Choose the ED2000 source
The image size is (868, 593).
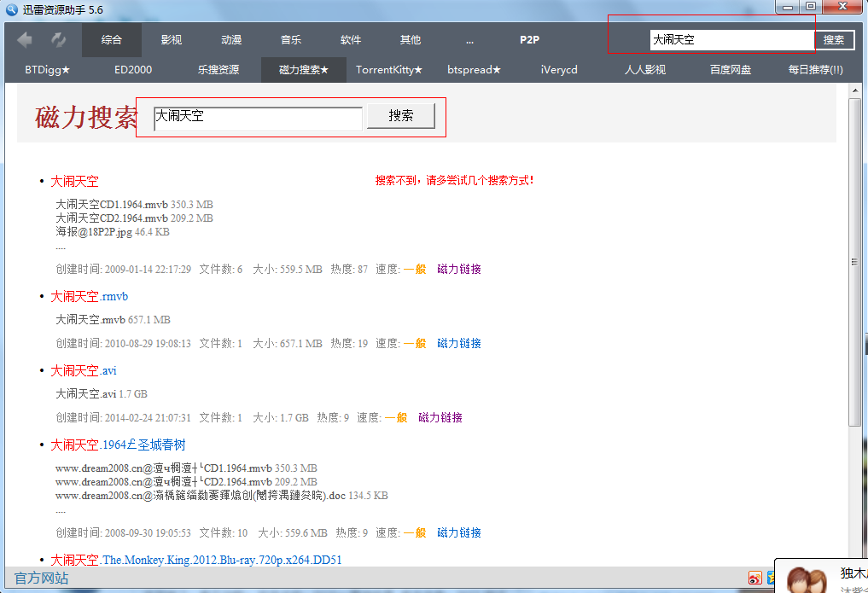(x=133, y=70)
